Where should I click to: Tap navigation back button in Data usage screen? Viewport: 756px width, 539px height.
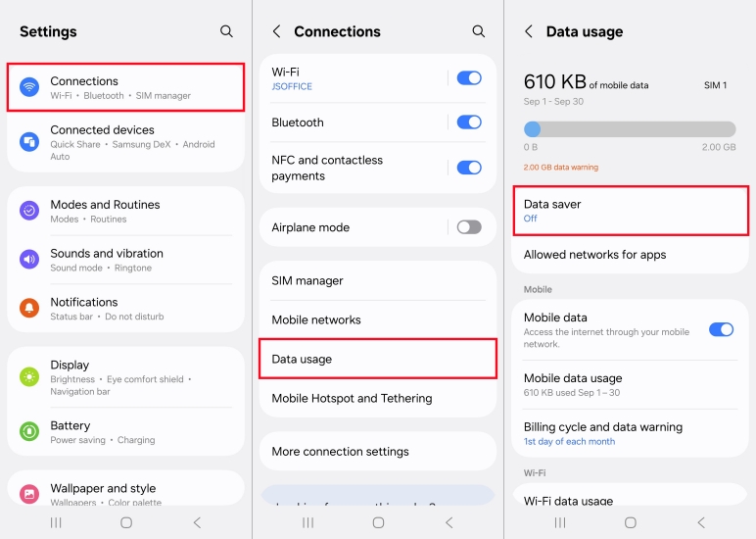[x=701, y=522]
